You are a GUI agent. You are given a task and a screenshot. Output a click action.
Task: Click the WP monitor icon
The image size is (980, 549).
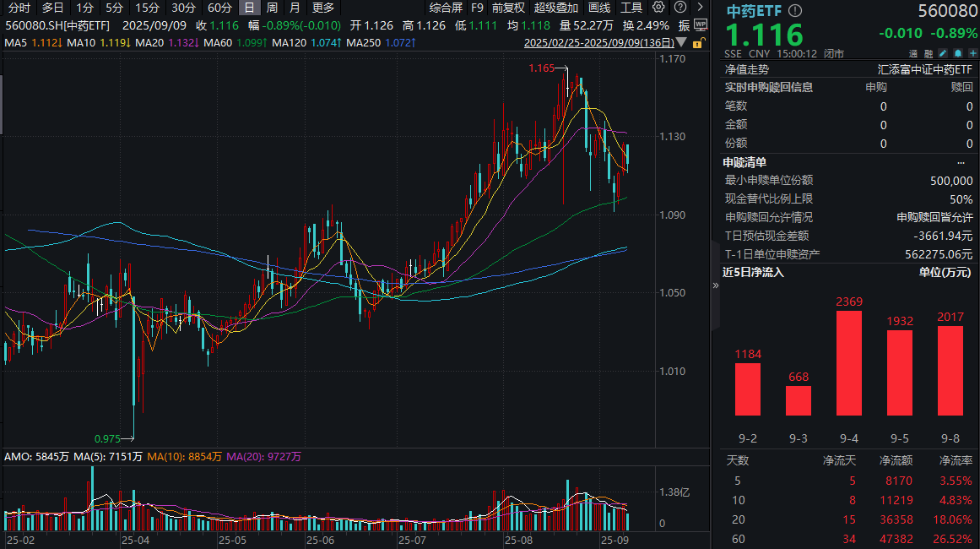tap(701, 25)
